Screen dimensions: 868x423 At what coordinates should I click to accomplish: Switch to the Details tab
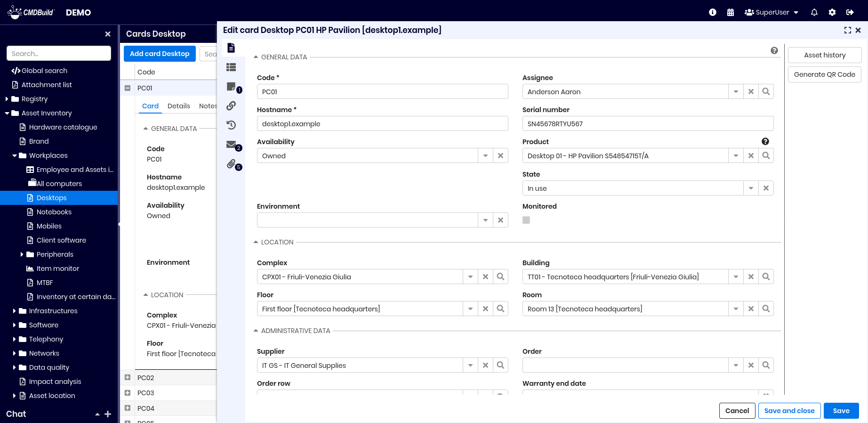click(x=179, y=106)
